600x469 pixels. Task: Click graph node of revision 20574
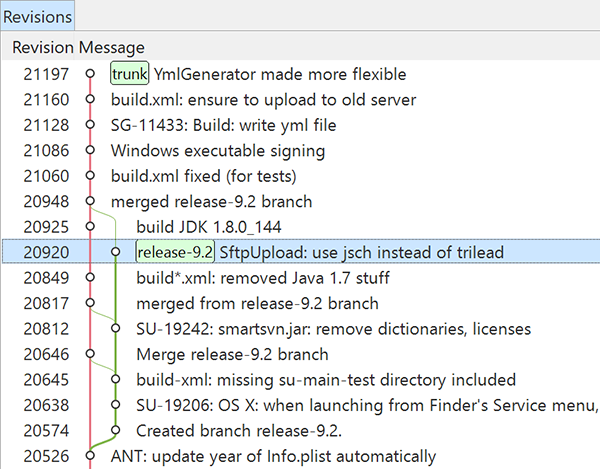tap(116, 430)
